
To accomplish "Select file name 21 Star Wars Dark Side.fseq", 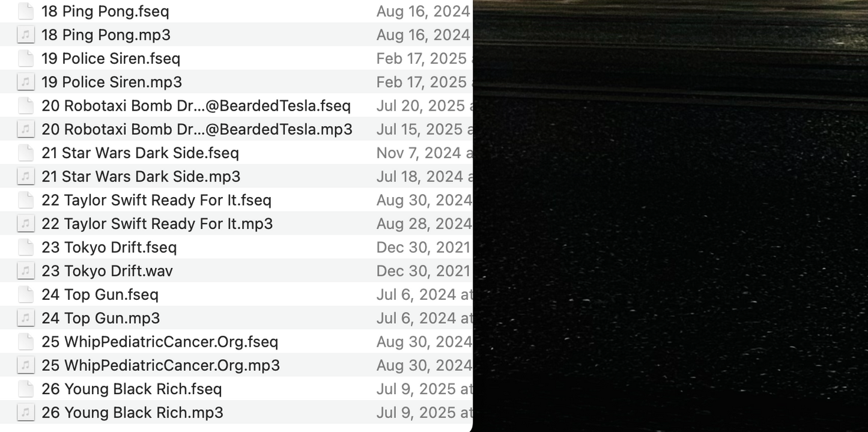I will coord(140,153).
